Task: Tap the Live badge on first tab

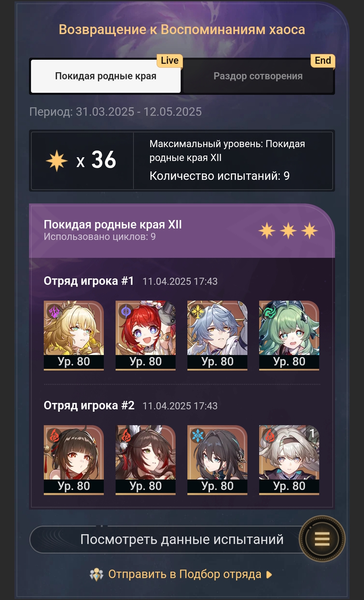Action: (x=170, y=61)
